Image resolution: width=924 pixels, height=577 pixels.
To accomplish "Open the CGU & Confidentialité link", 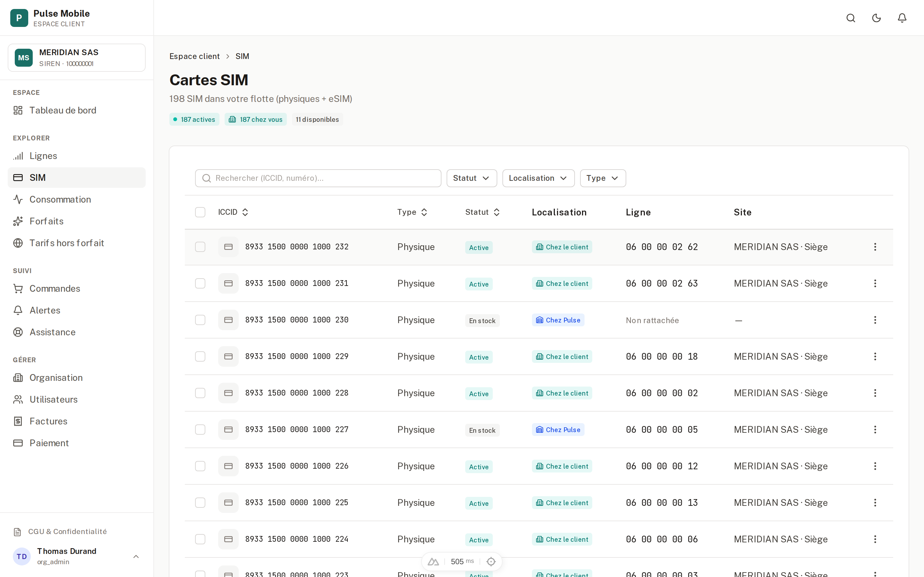I will coord(67,531).
